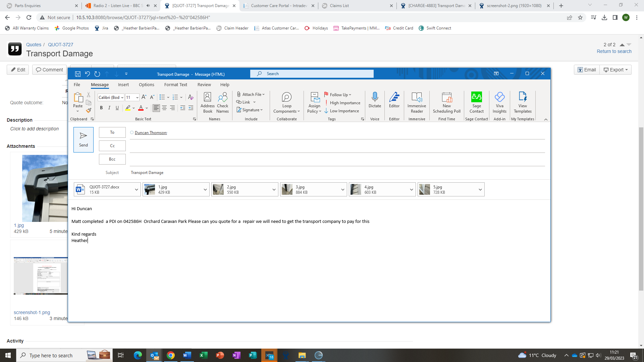Open the Format Text tab
Image resolution: width=644 pixels, height=362 pixels.
click(175, 85)
